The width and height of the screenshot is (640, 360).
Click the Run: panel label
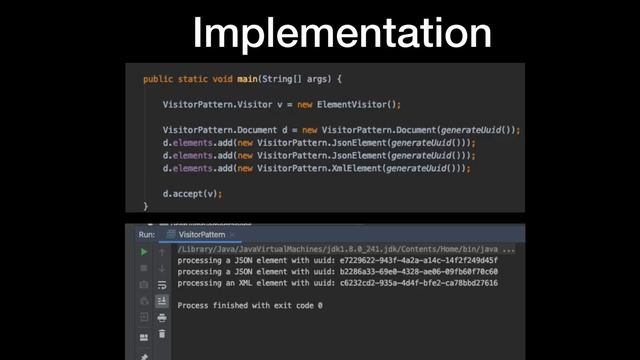[147, 235]
